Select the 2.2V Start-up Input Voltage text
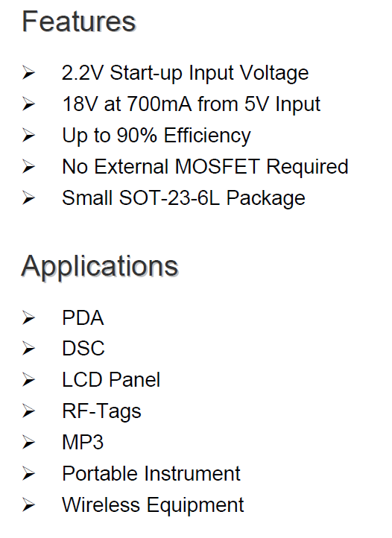392x538 pixels. coord(186,74)
